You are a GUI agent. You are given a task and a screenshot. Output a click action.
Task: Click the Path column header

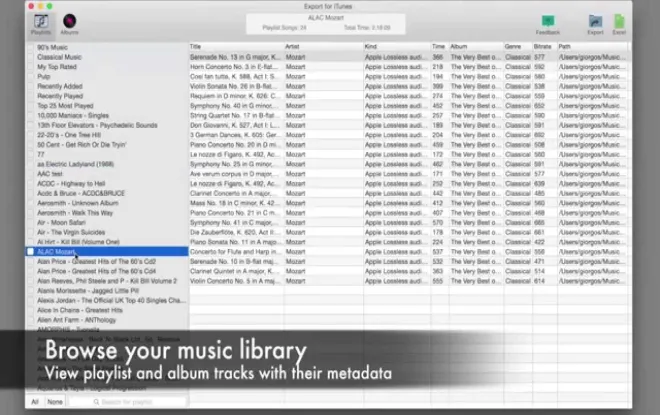coord(592,47)
